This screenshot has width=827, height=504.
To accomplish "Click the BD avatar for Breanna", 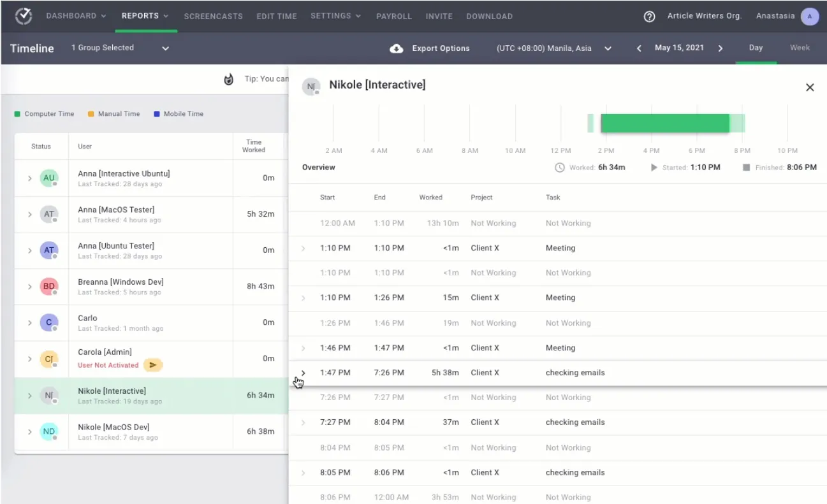I will [x=49, y=287].
